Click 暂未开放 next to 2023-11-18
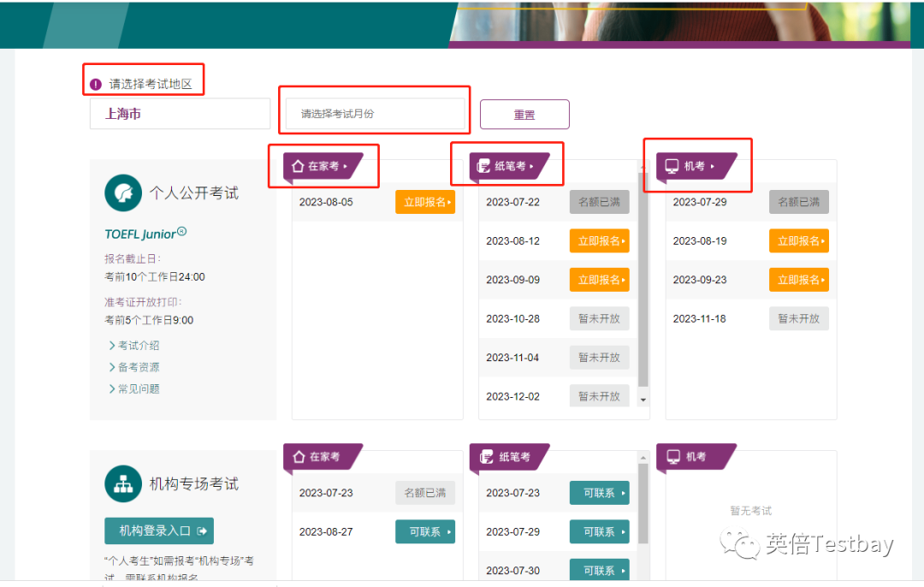924x587 pixels. pyautogui.click(x=799, y=319)
